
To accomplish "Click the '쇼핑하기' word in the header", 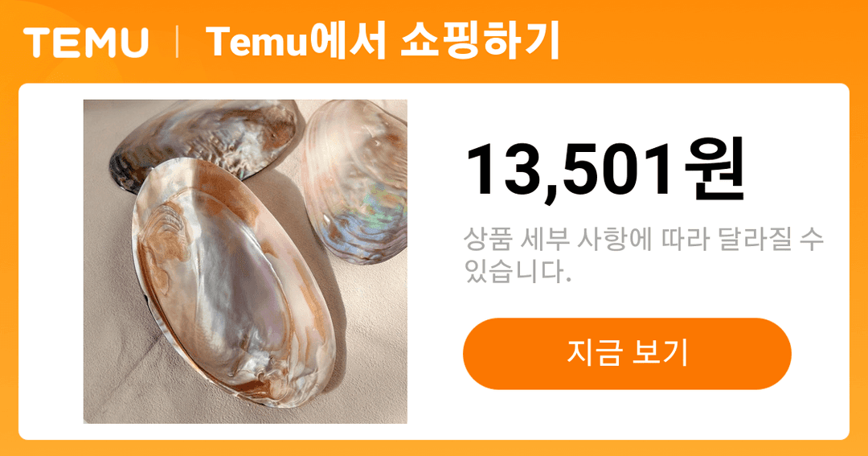I will [x=479, y=42].
